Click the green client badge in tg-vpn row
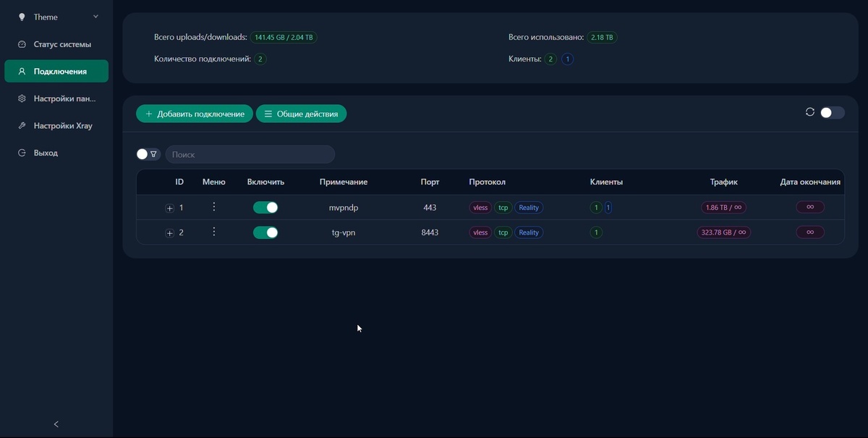This screenshot has height=438, width=868. click(x=596, y=232)
